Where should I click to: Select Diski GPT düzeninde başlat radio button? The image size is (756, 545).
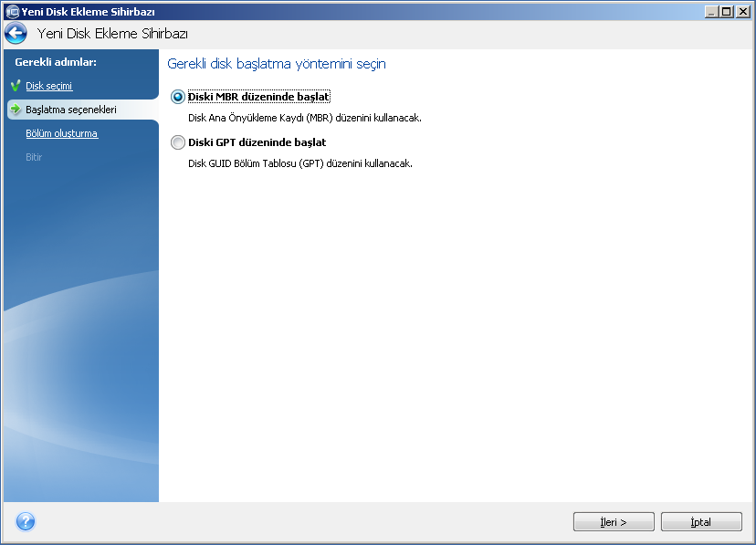click(x=178, y=142)
